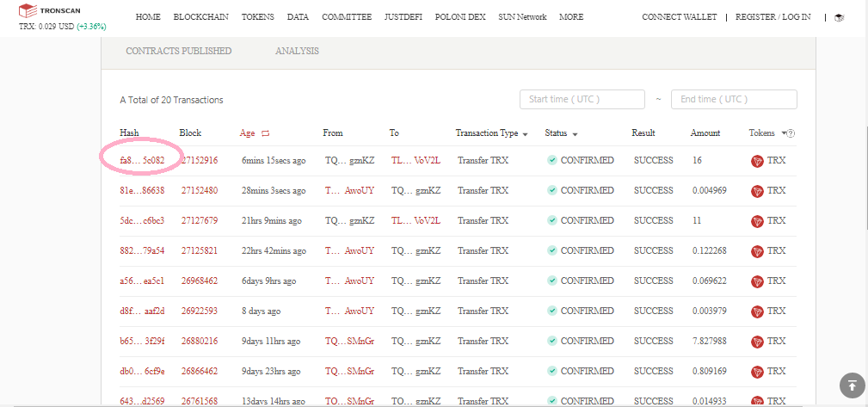Open block 27127679
This screenshot has height=407, width=868.
[200, 220]
